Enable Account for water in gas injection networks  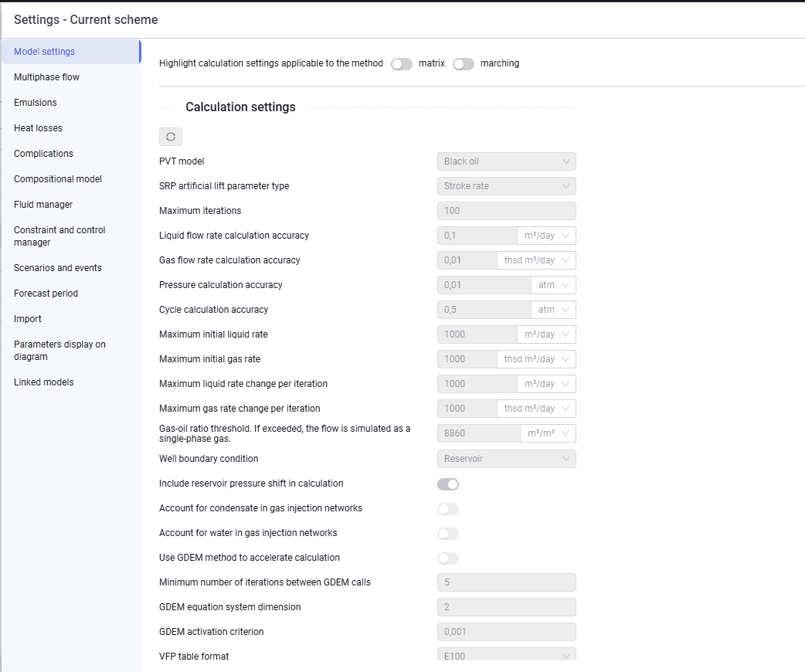(x=447, y=534)
